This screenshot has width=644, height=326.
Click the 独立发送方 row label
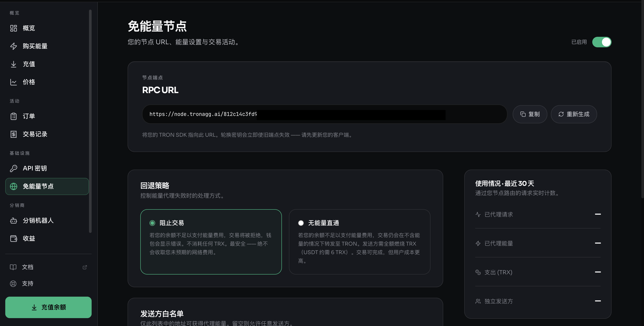[x=498, y=301]
